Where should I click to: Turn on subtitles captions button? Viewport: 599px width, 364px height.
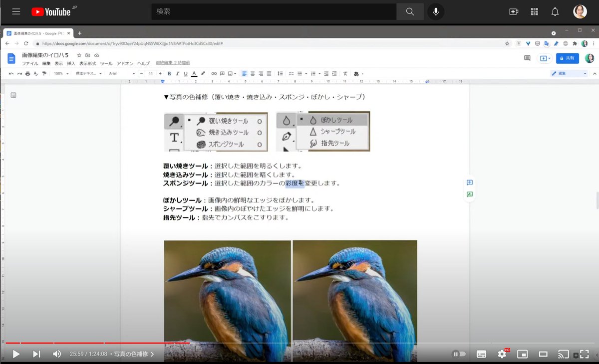coord(481,354)
